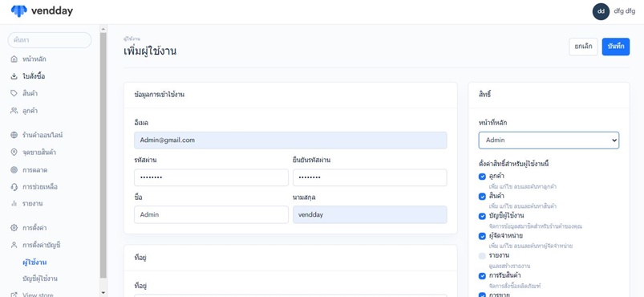Enable the รายงาน permission checkbox
Screen dimensions: 644x297
pos(482,256)
